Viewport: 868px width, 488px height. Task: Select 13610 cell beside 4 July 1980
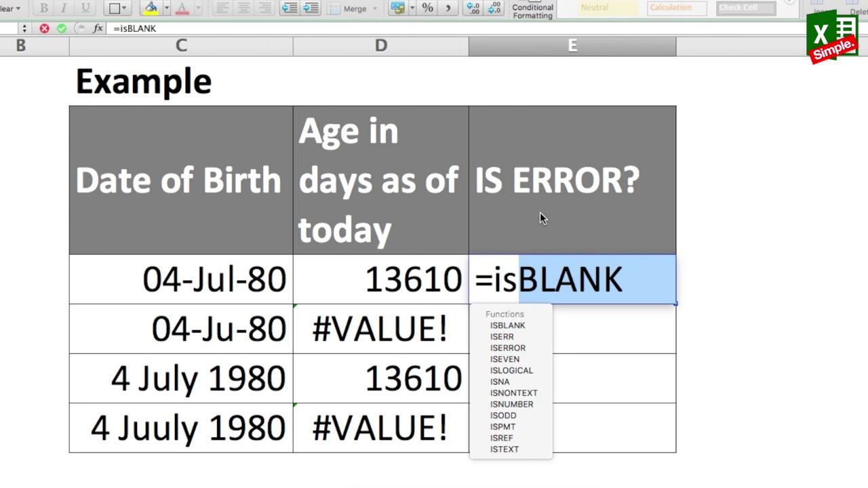click(x=381, y=378)
